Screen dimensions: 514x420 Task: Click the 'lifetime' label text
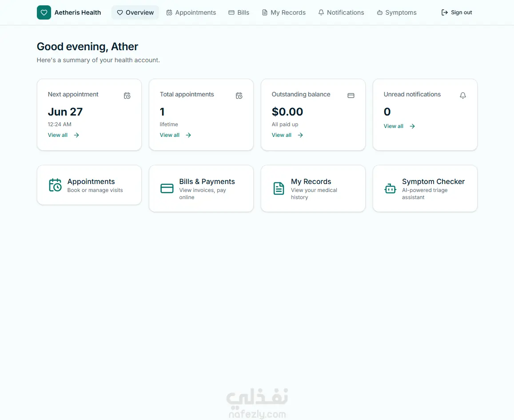(x=169, y=124)
